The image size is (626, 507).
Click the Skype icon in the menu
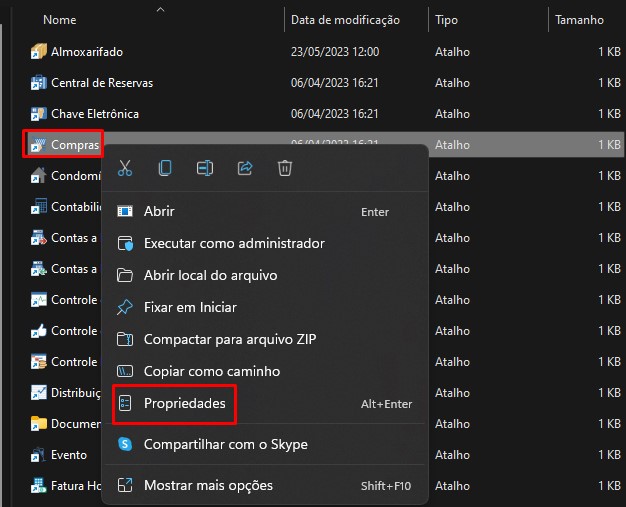click(x=125, y=444)
